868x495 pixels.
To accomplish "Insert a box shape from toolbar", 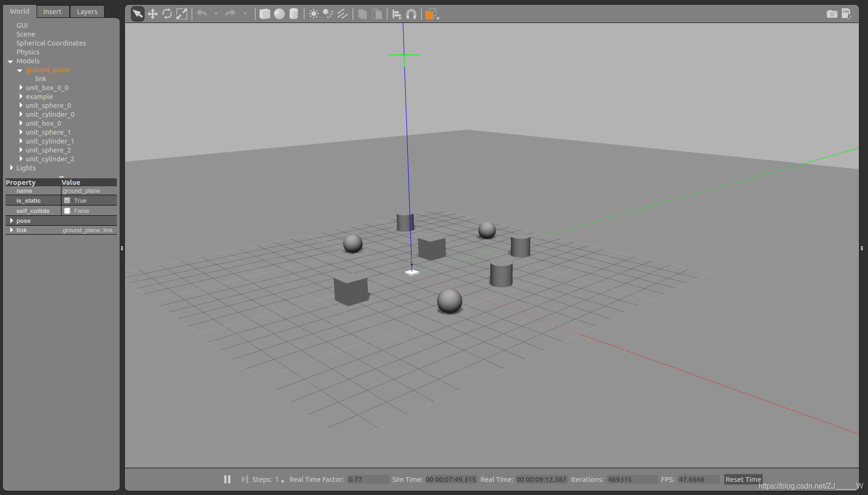I will click(265, 14).
